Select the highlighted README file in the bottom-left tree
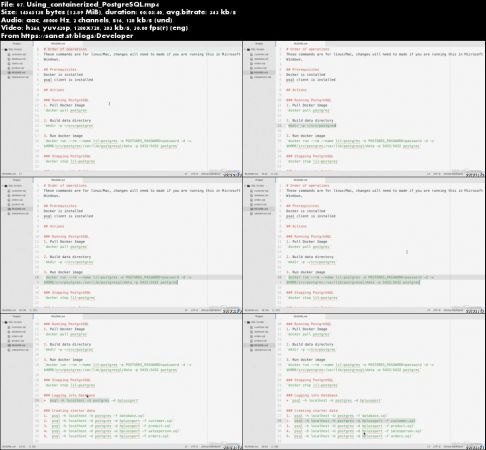The height and width of the screenshot is (450, 486). (17, 345)
